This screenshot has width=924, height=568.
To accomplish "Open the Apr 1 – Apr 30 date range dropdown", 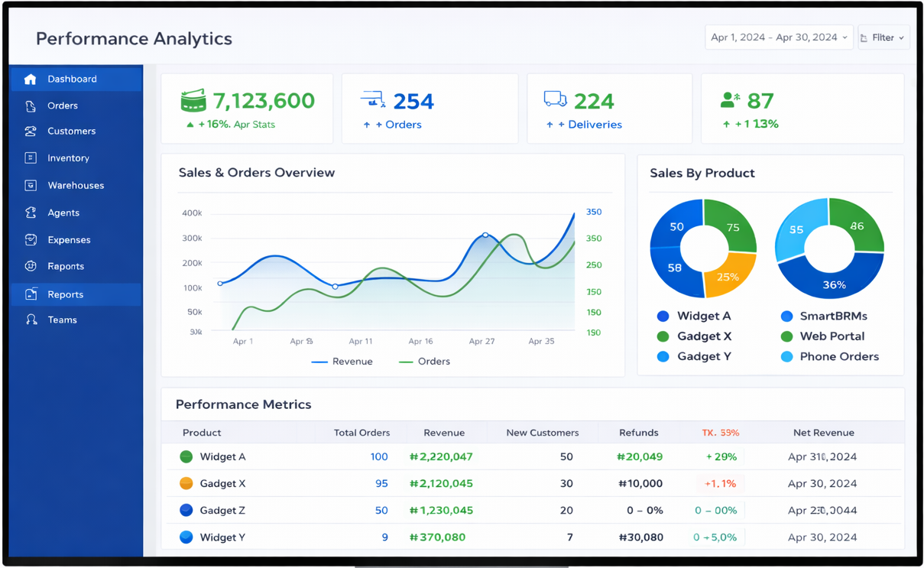I will (778, 37).
